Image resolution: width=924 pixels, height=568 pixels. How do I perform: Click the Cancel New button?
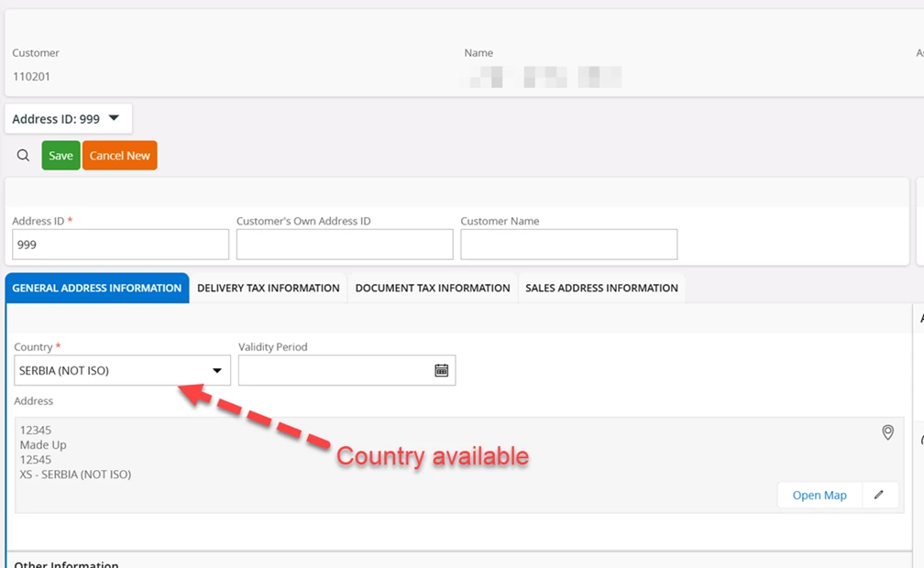tap(119, 156)
